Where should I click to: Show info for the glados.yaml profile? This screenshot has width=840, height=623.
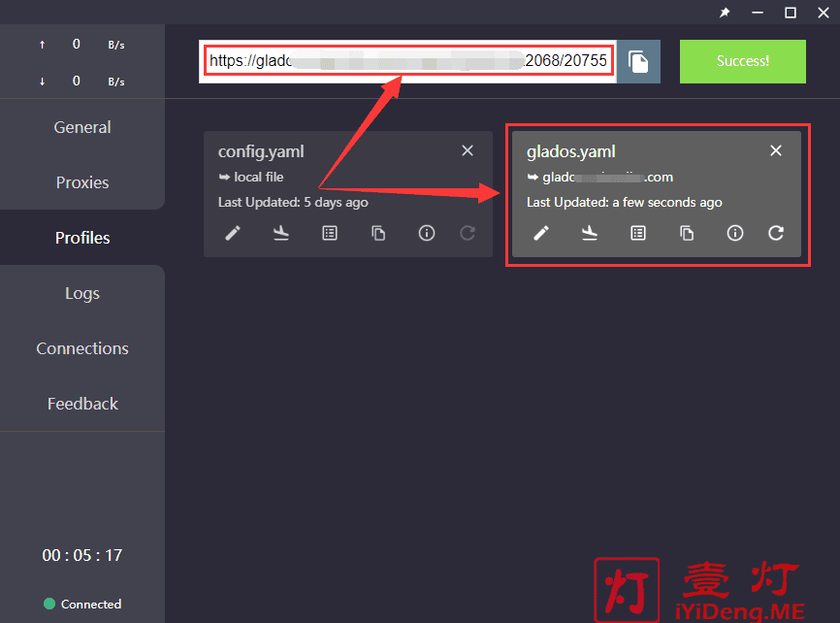735,233
